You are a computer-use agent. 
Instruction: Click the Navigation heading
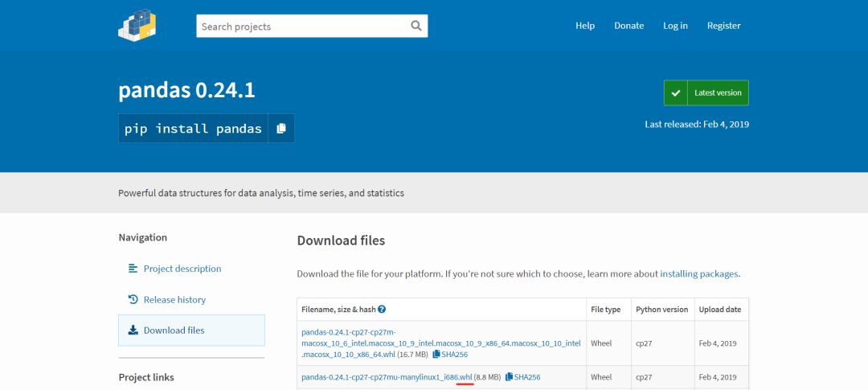(x=143, y=238)
